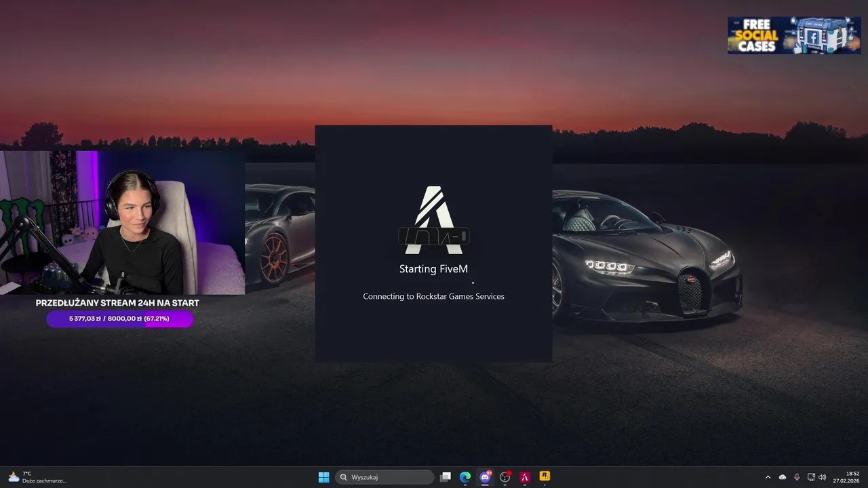Open the volume speaker tray icon
Screen dimensions: 868x488
coord(823,477)
